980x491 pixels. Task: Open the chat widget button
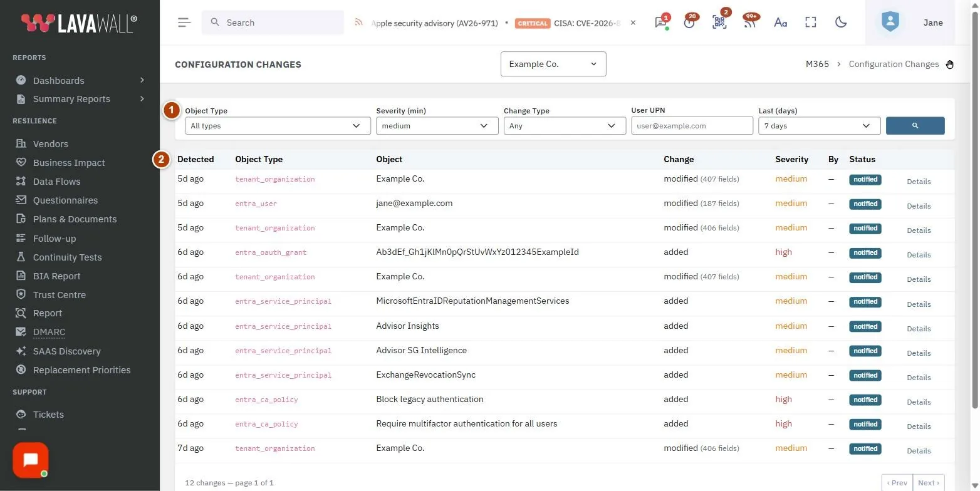coord(30,460)
